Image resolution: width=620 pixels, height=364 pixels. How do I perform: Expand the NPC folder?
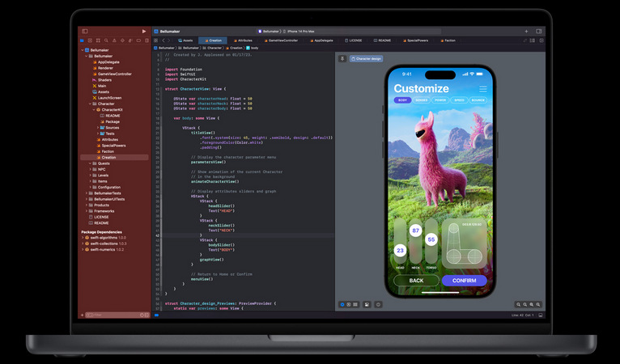[x=90, y=169]
